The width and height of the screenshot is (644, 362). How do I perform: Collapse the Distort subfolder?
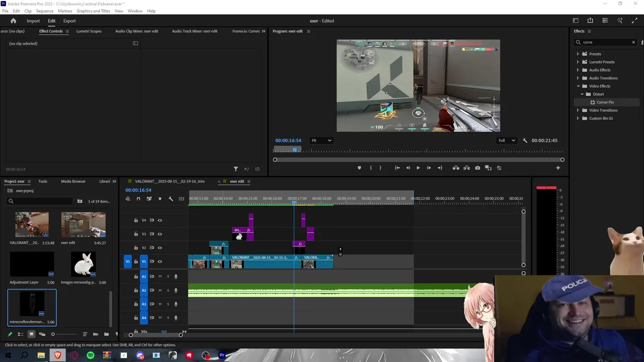(x=582, y=94)
